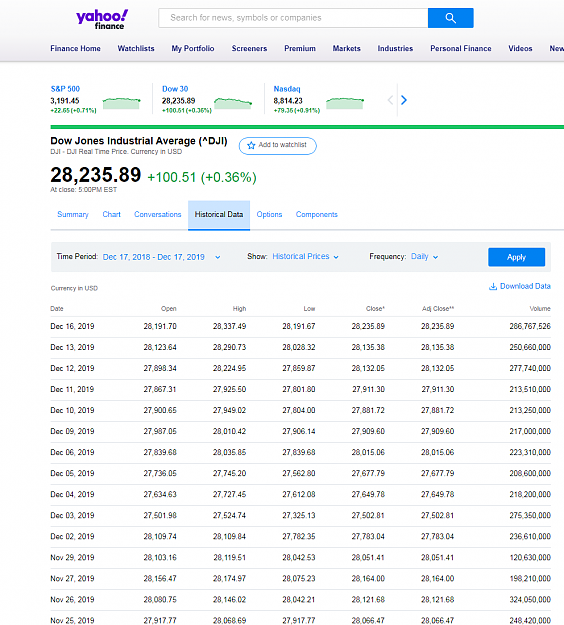Image resolution: width=564 pixels, height=625 pixels.
Task: Click the Dec 13, 2019 date cell
Action: click(x=72, y=348)
